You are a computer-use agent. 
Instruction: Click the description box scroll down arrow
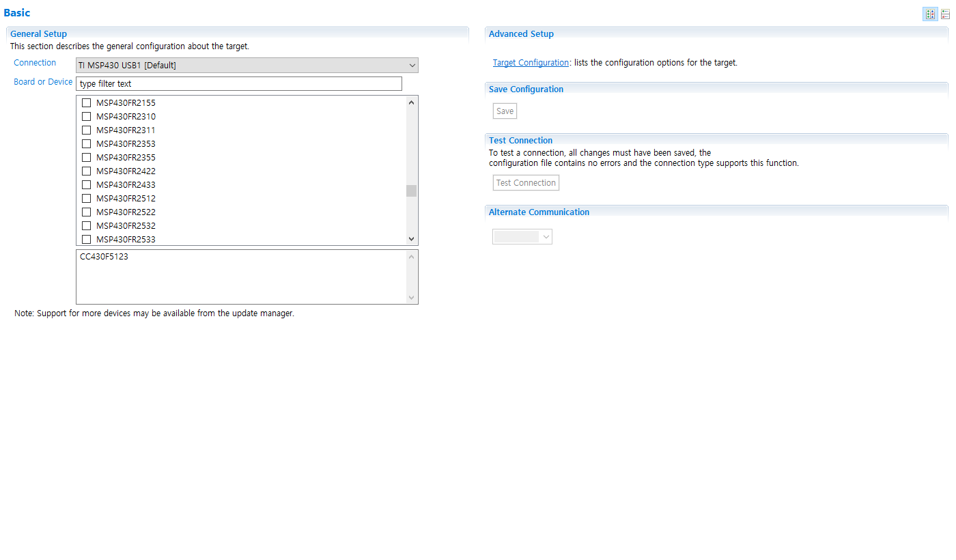click(x=411, y=298)
